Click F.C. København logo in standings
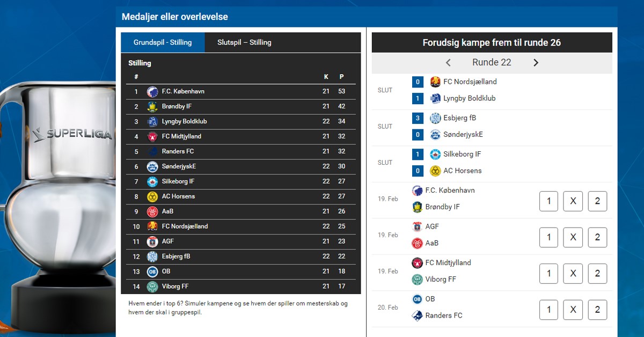 coord(152,92)
